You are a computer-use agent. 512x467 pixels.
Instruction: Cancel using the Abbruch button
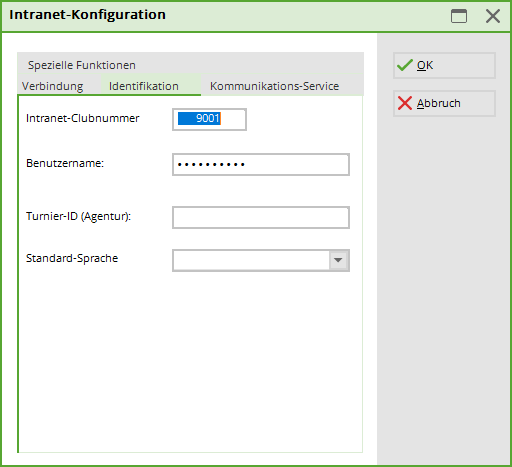click(x=444, y=103)
